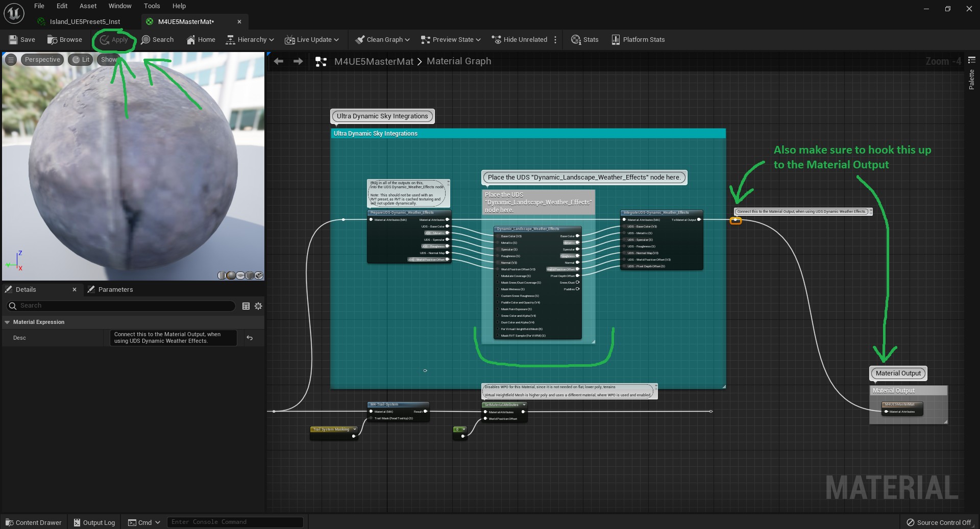Select the Dynamic_Landscape_Weather_Effects node header
This screenshot has height=529, width=980.
click(x=537, y=229)
